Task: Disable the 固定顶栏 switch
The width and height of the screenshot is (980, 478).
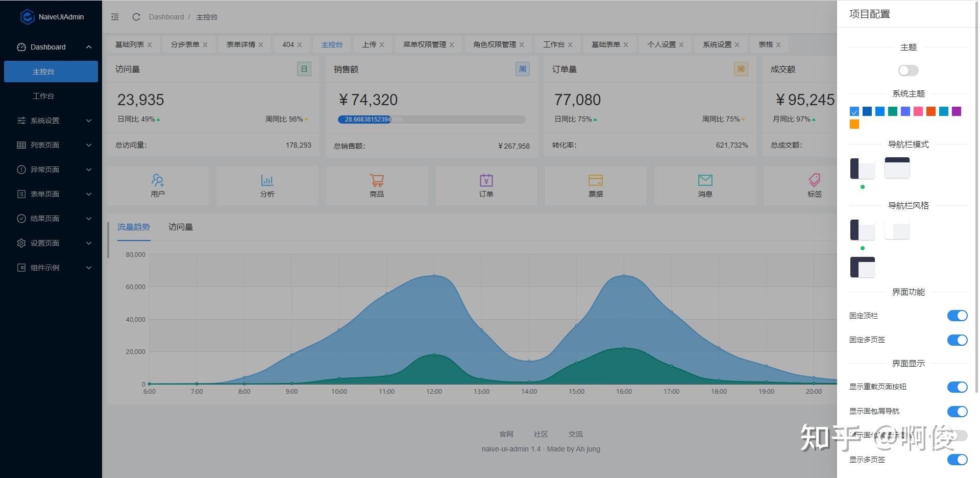Action: (x=957, y=316)
